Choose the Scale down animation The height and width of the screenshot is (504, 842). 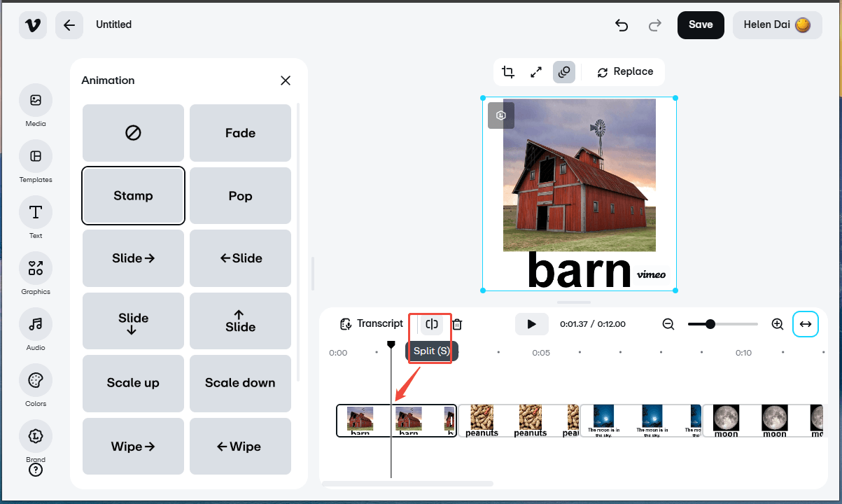(240, 384)
